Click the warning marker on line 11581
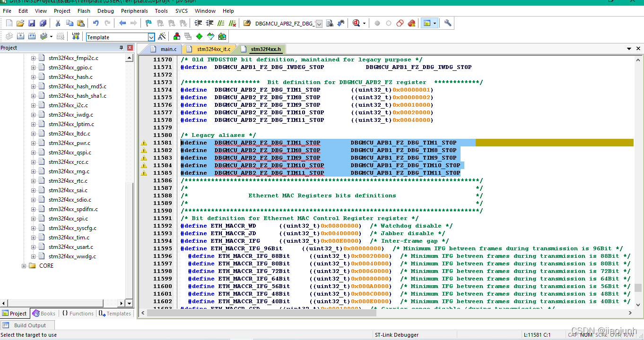 pyautogui.click(x=144, y=143)
